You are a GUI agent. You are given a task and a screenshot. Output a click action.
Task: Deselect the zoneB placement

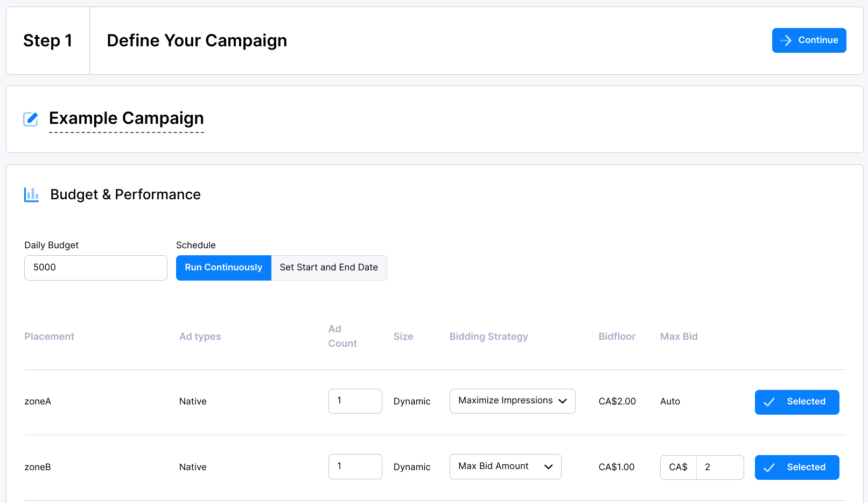[x=797, y=467]
